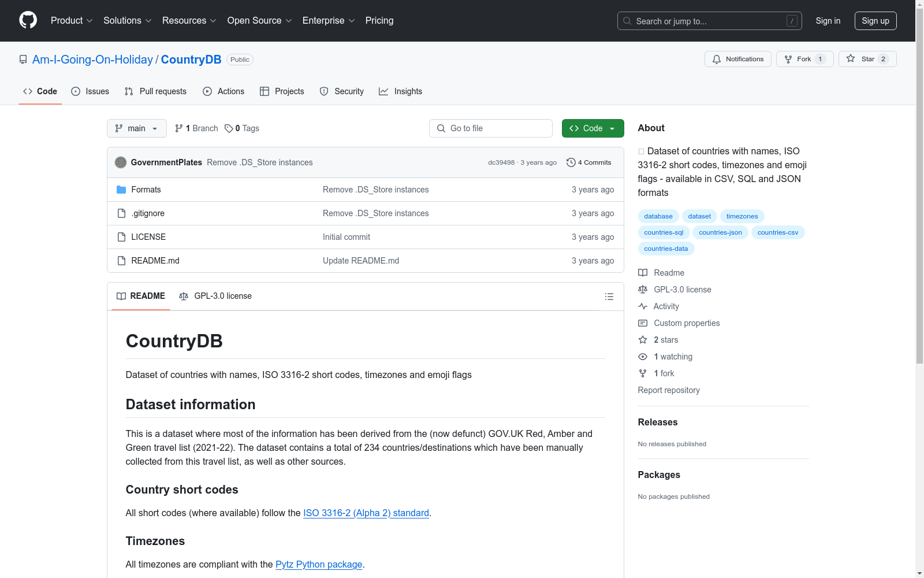The width and height of the screenshot is (924, 578).
Task: Click the countries-sql topic tag
Action: click(664, 232)
